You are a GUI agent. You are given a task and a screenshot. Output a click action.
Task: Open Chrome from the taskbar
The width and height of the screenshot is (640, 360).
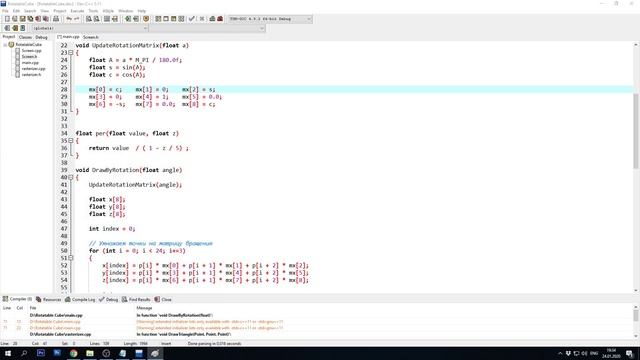tap(73, 353)
